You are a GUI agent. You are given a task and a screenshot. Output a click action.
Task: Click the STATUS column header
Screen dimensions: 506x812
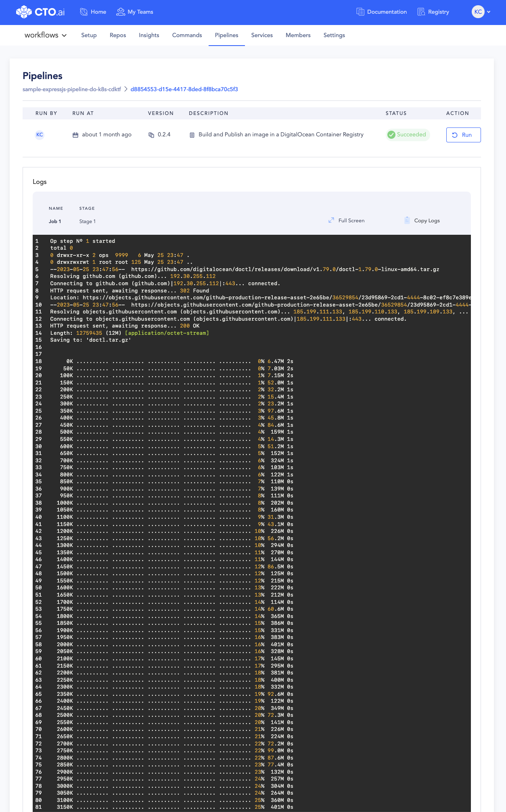point(396,113)
